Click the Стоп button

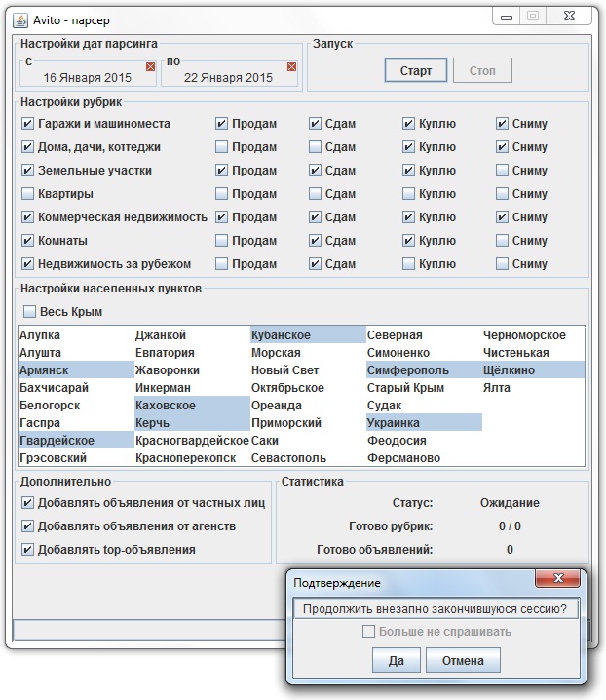(482, 70)
